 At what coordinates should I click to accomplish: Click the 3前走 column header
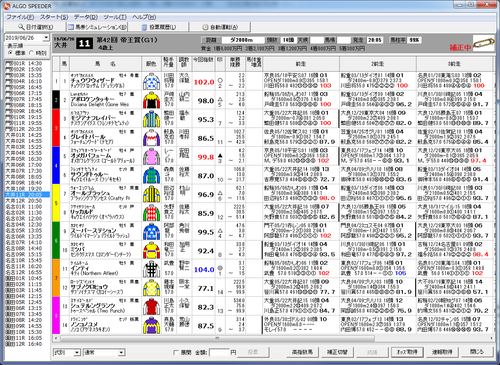(x=454, y=64)
